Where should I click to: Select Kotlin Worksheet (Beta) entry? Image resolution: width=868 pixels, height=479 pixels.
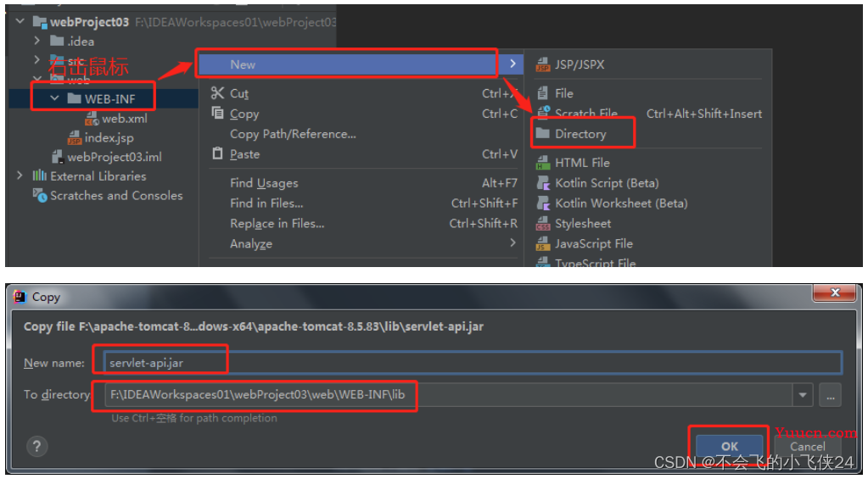(621, 203)
